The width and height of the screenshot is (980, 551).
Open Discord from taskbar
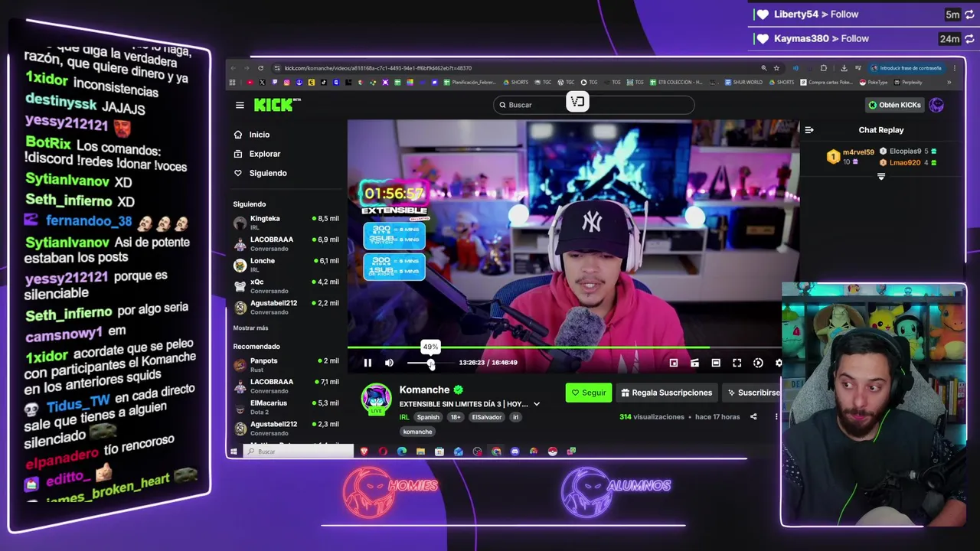514,452
